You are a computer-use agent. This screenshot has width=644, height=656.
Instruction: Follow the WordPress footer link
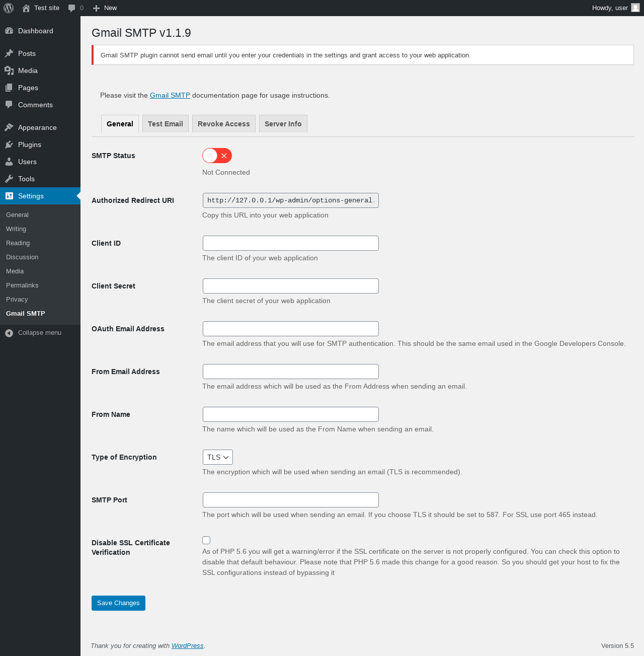click(188, 646)
